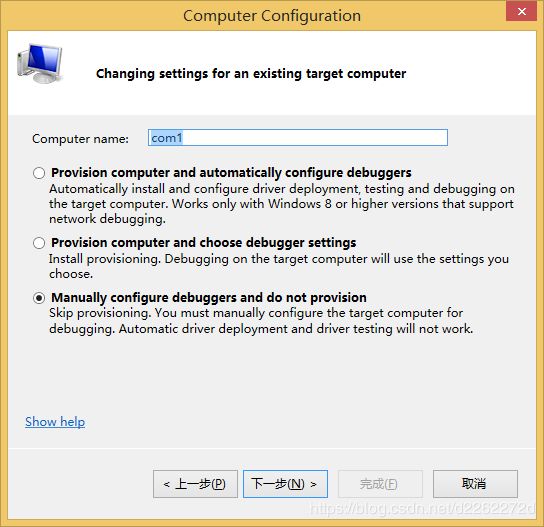Close the Computer Configuration dialog
Screen dimensions: 544x527
click(521, 11)
